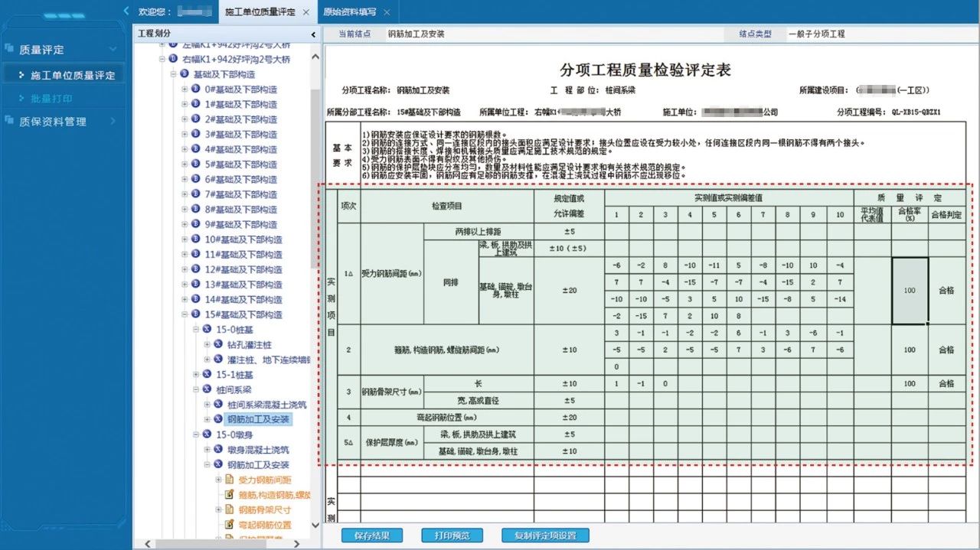Collapse the 工程划分 panel arrow
This screenshot has width=980, height=550.
click(x=313, y=34)
